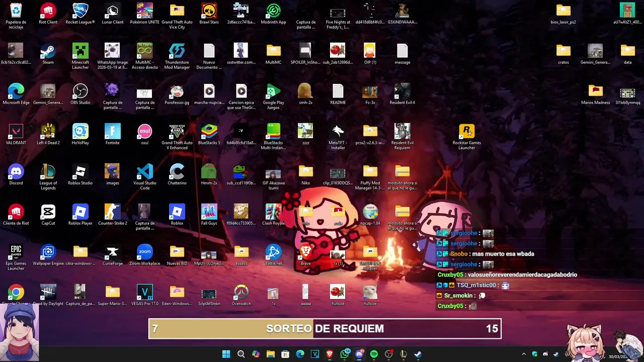Launch League of Legends from desktop
644x362 pixels.
[48, 177]
